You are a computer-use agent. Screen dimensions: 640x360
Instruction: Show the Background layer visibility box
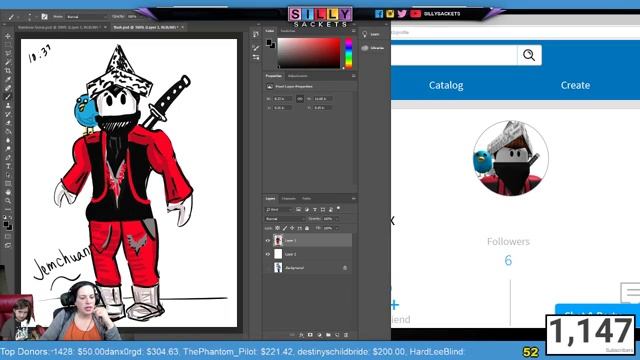268,268
